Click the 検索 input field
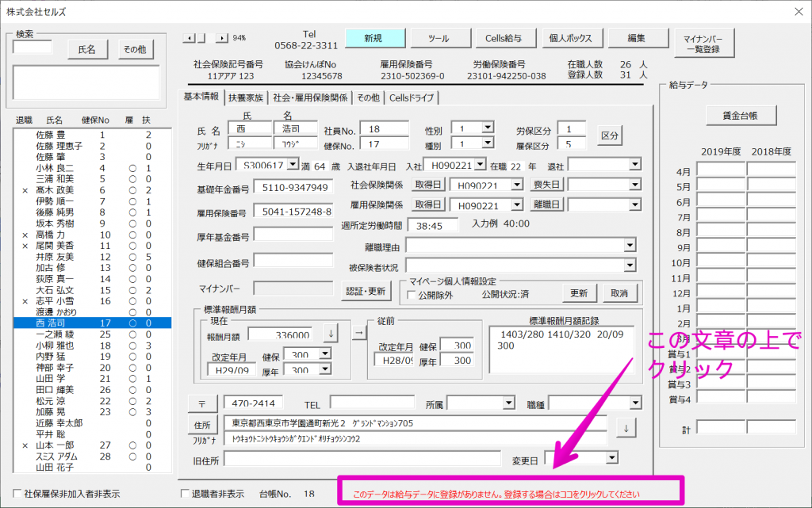812x508 pixels. (x=32, y=48)
